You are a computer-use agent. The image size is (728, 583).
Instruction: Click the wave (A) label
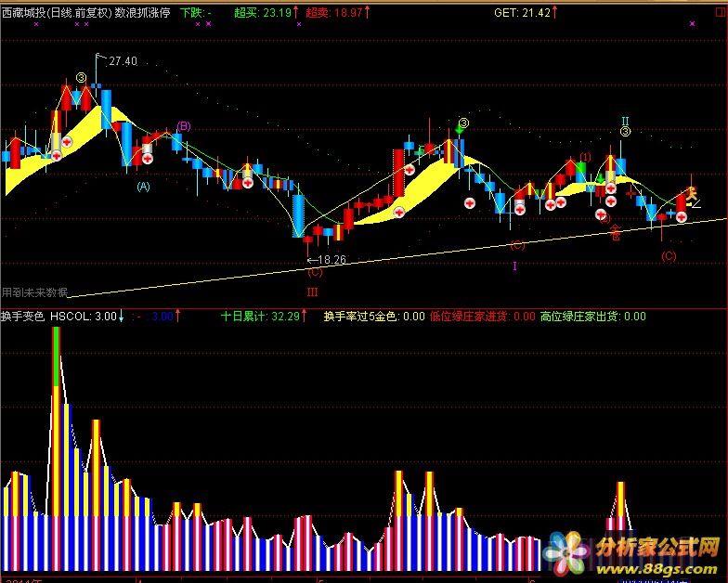[143, 187]
